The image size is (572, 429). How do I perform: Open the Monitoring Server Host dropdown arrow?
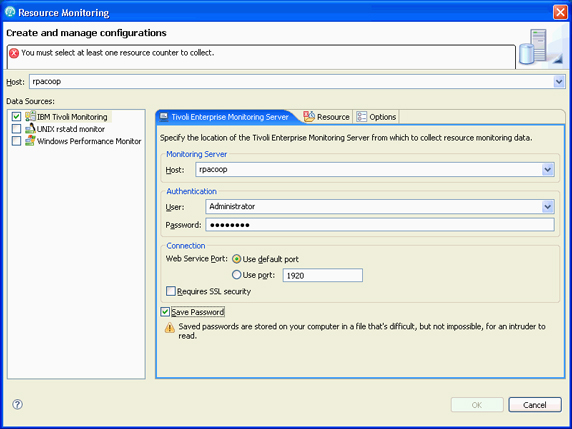pyautogui.click(x=548, y=170)
